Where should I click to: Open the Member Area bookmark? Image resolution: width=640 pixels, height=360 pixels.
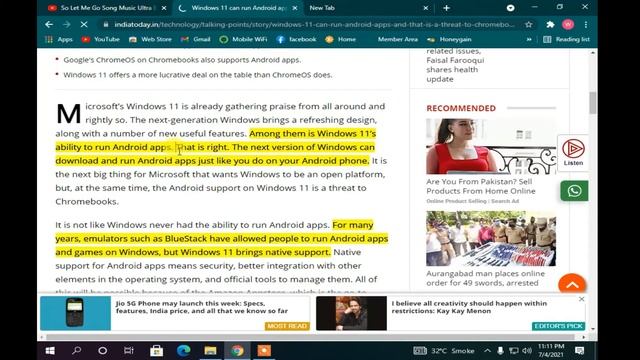point(398,40)
